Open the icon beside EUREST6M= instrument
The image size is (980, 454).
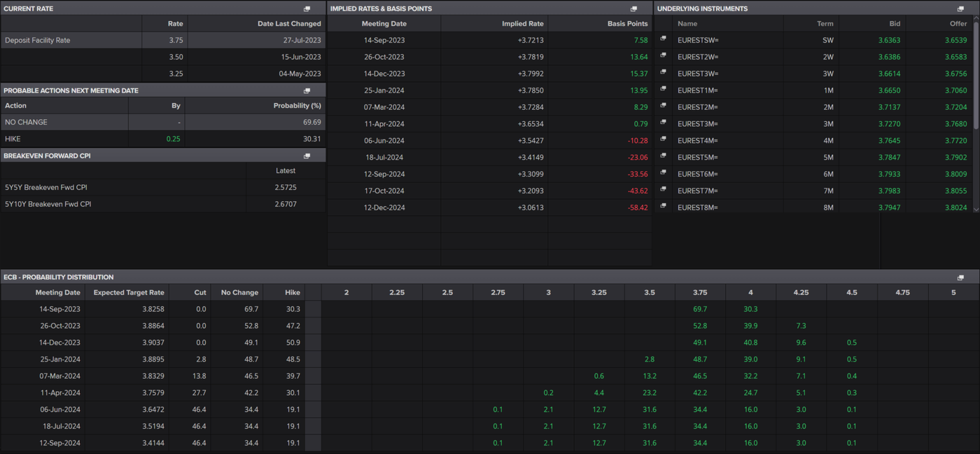(x=663, y=173)
